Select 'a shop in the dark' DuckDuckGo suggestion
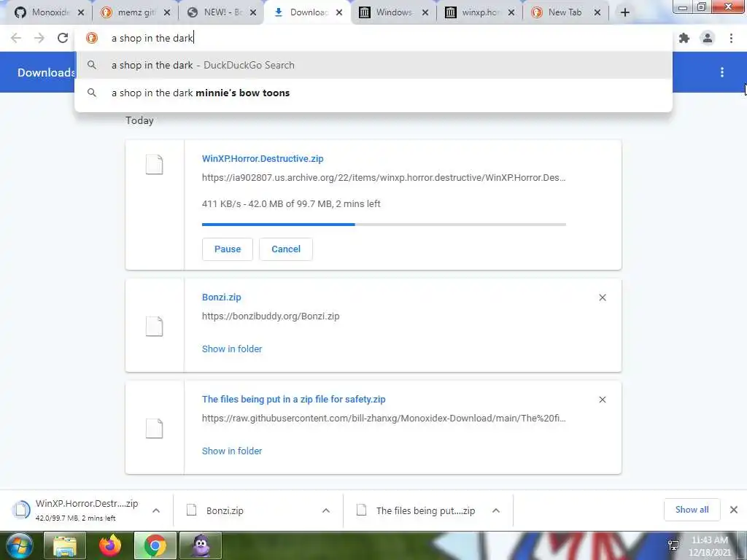 click(x=373, y=65)
